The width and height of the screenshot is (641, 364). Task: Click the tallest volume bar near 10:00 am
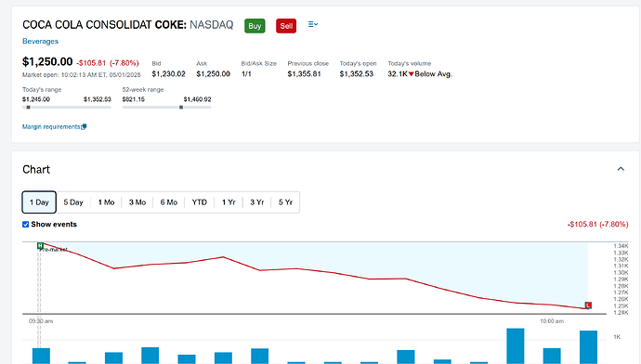[x=515, y=345]
